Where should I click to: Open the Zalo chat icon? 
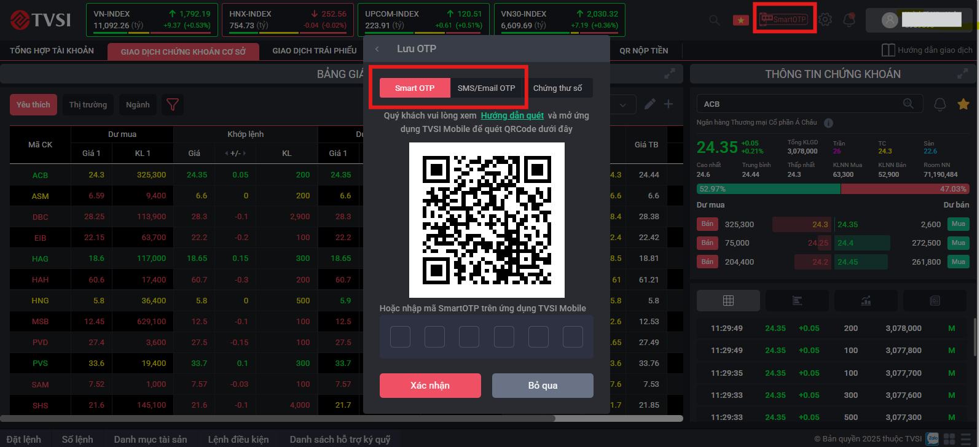pyautogui.click(x=932, y=439)
